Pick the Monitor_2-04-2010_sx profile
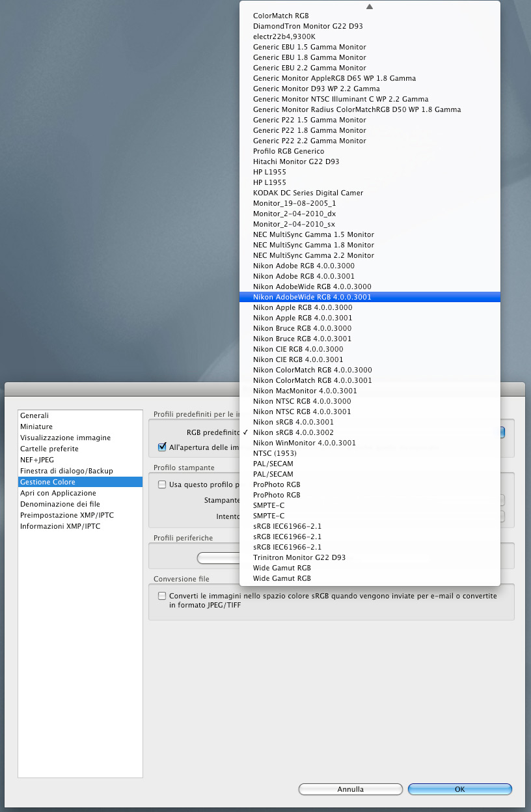 coord(370,224)
